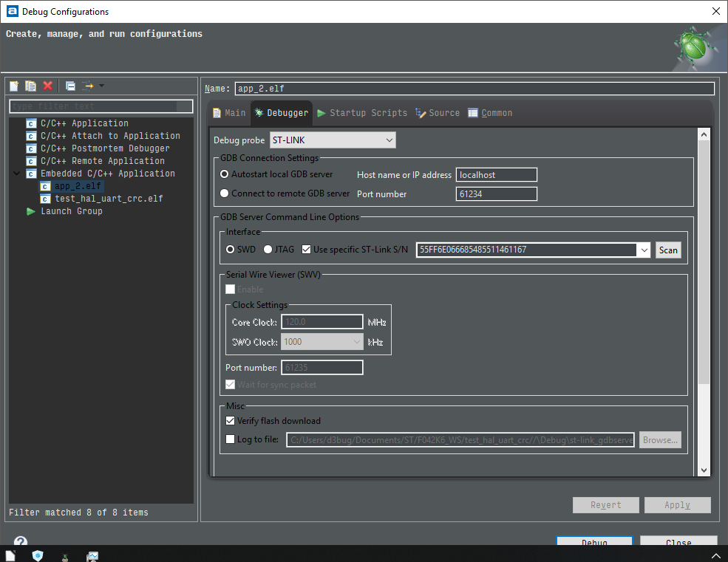Screen dimensions: 728x562
Task: Open the SWO Clock 1000 dropdown
Action: coord(322,342)
